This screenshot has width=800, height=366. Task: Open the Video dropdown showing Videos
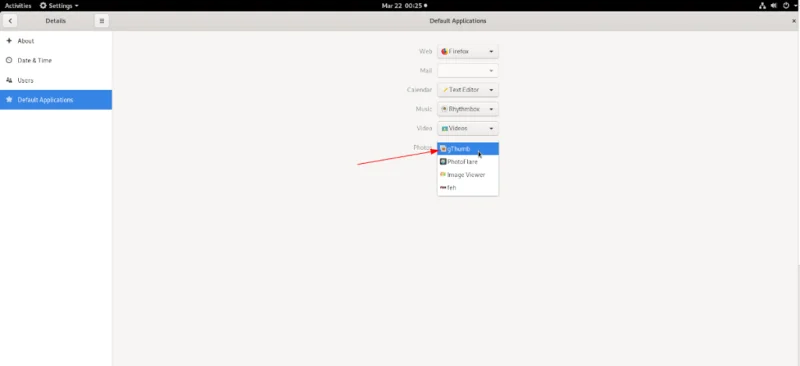point(468,128)
